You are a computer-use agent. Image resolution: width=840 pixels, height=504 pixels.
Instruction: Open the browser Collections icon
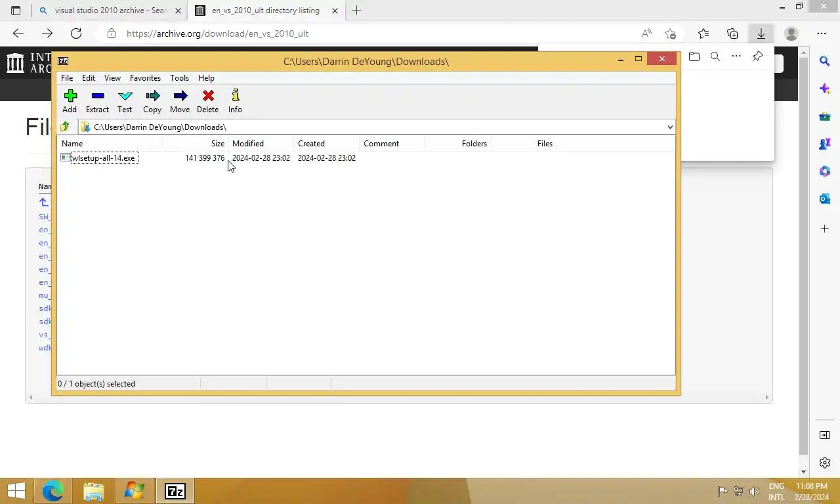coord(732,33)
